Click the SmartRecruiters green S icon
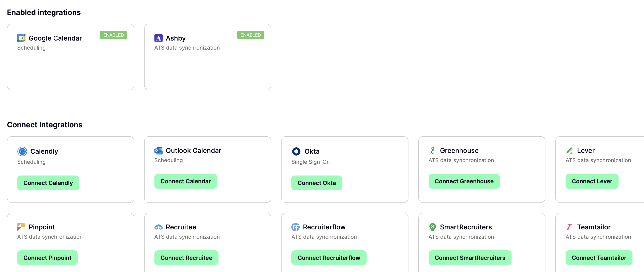 point(432,227)
